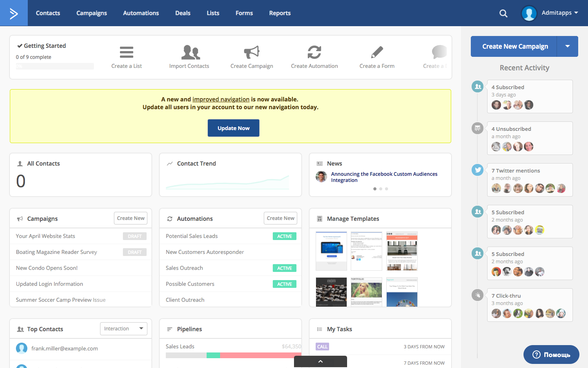
Task: Click the ActiveCampaign logo home icon
Action: click(x=14, y=13)
